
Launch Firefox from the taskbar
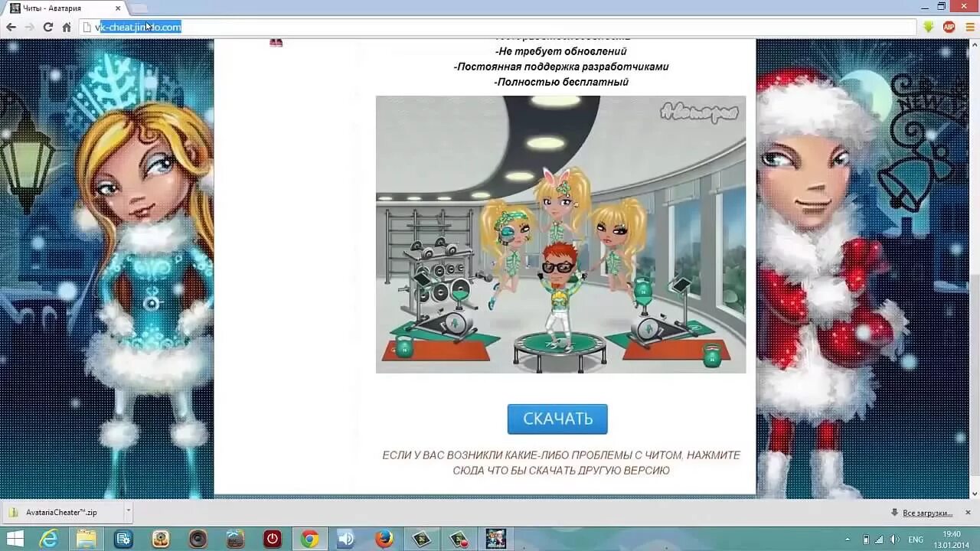(384, 539)
